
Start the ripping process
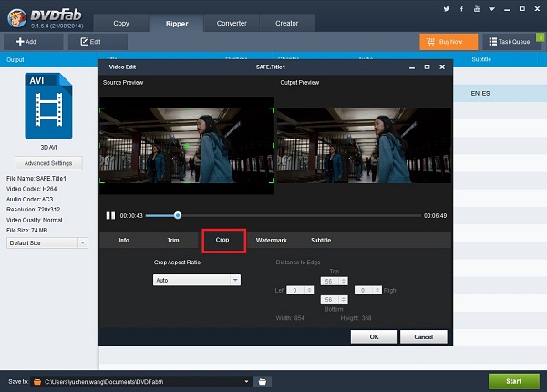click(514, 381)
